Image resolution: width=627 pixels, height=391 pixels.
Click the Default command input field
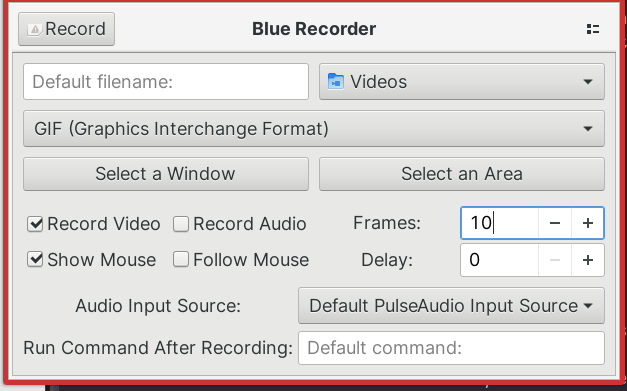coord(451,348)
